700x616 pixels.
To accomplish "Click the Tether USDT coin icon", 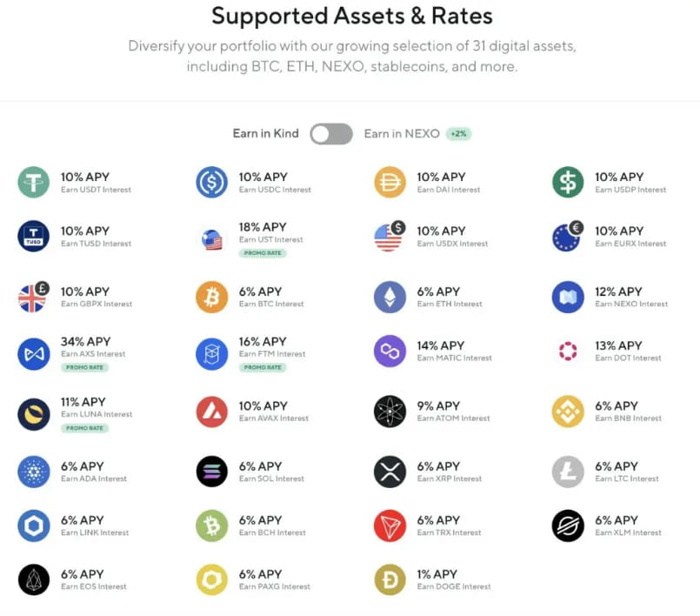I will 34,182.
